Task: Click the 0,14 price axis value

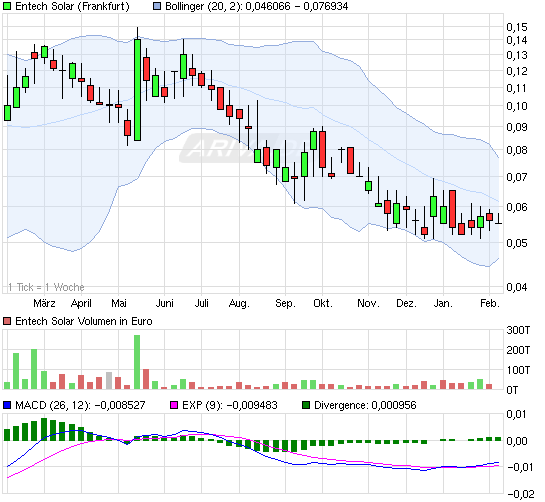Action: (x=517, y=40)
